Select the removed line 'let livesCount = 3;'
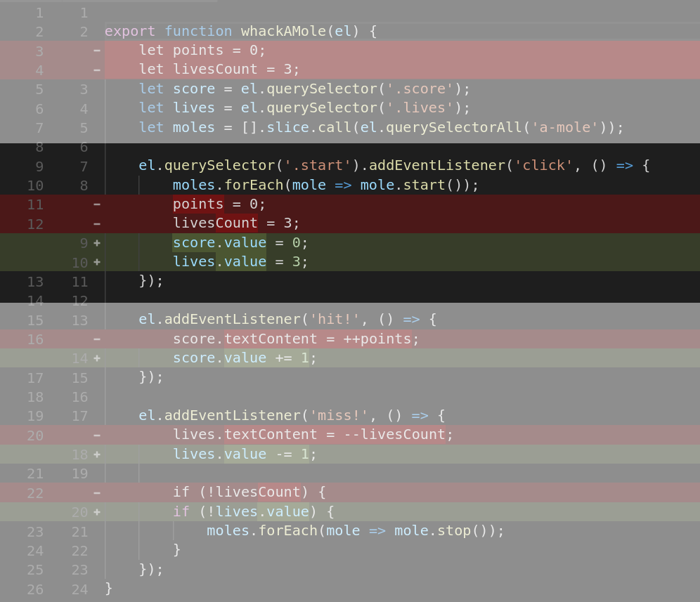The width and height of the screenshot is (700, 602). [350, 70]
